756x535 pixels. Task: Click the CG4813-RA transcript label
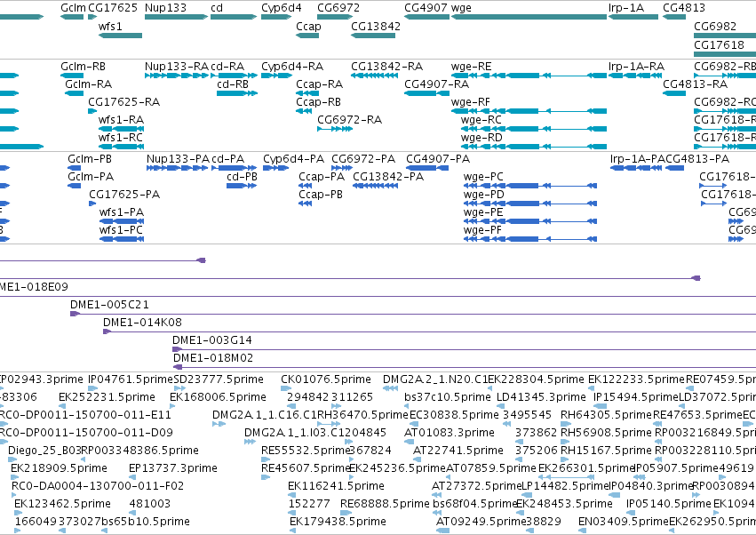[x=696, y=84]
